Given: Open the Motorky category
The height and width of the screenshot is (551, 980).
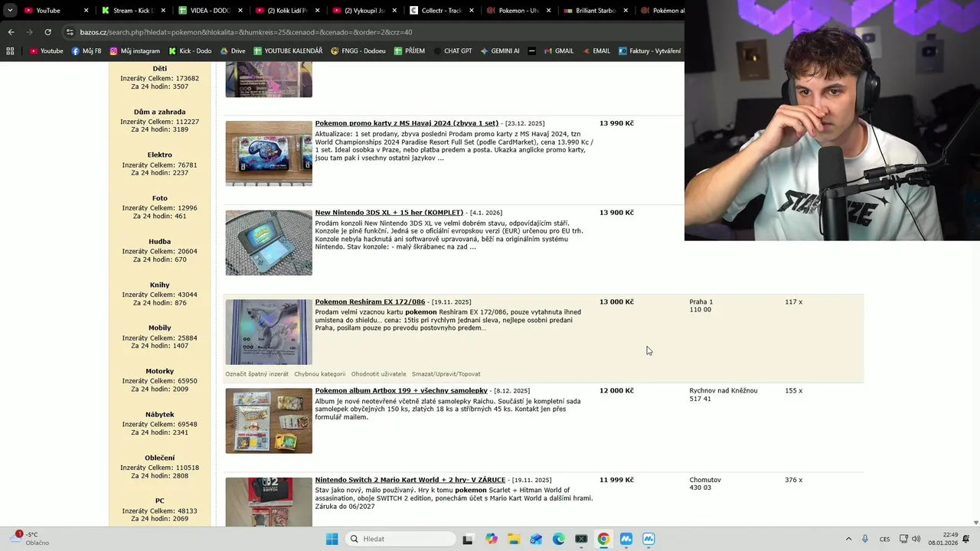Looking at the screenshot, I should click(x=159, y=371).
